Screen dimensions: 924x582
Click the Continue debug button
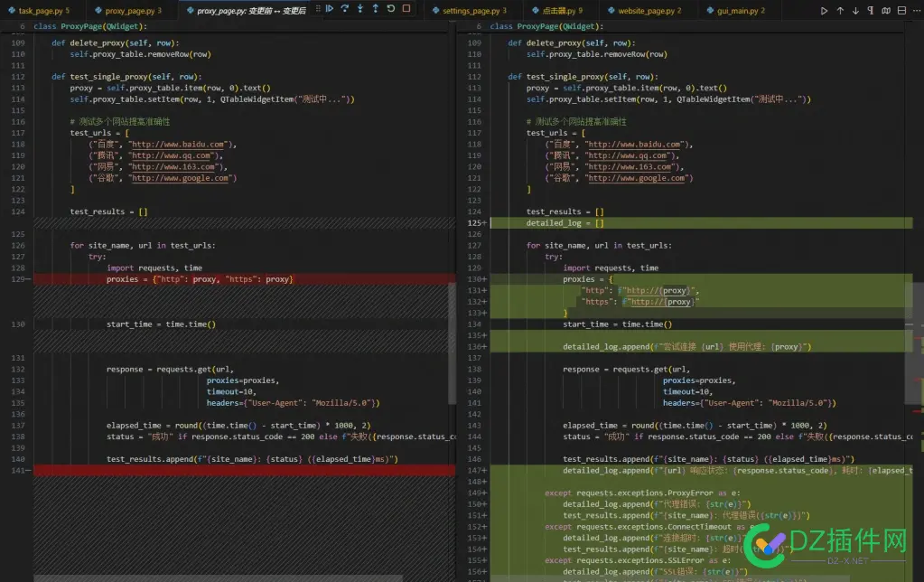(330, 9)
